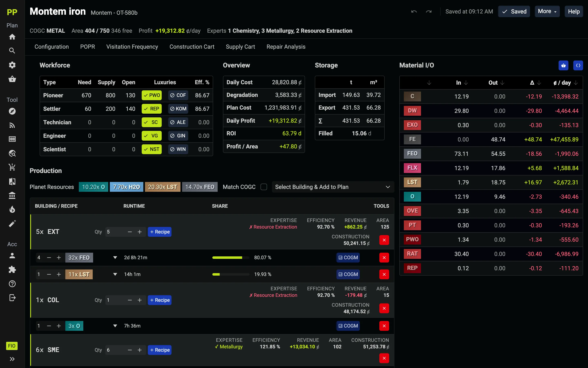Click the undo arrow icon
Screen dimensions: 588x368
414,11
